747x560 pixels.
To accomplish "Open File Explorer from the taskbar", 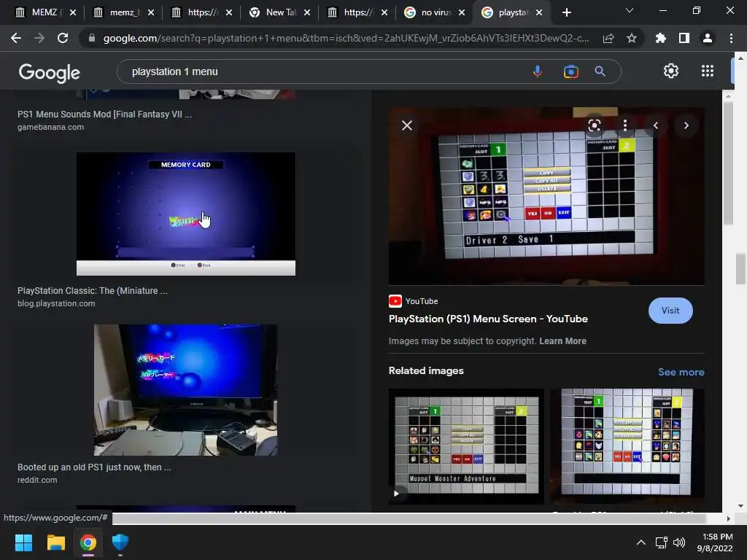I will (x=55, y=542).
